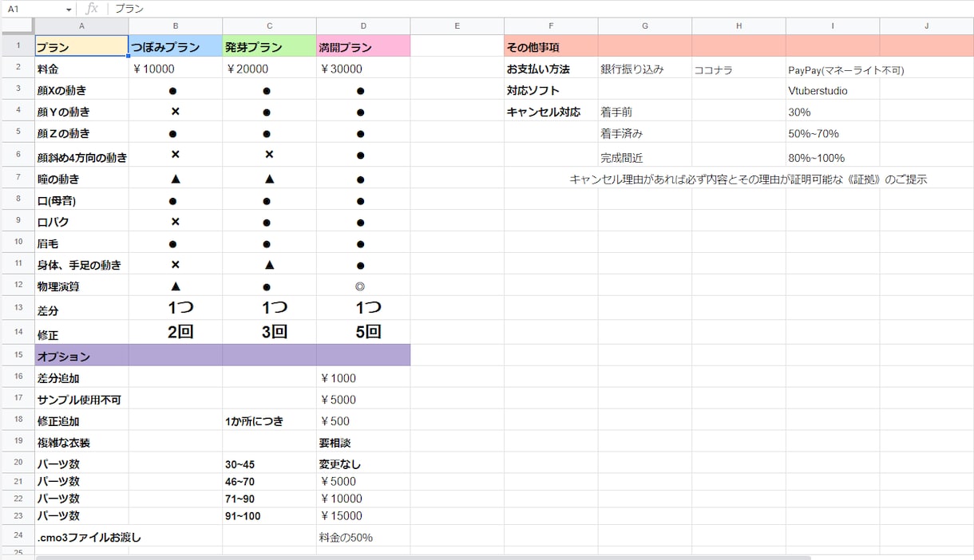
Task: Click the 料金の50% cell
Action: coord(363,537)
